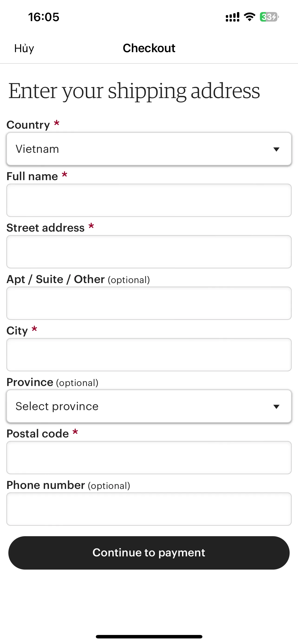Tap the Wi-Fi status icon
The image size is (298, 644).
click(x=249, y=17)
